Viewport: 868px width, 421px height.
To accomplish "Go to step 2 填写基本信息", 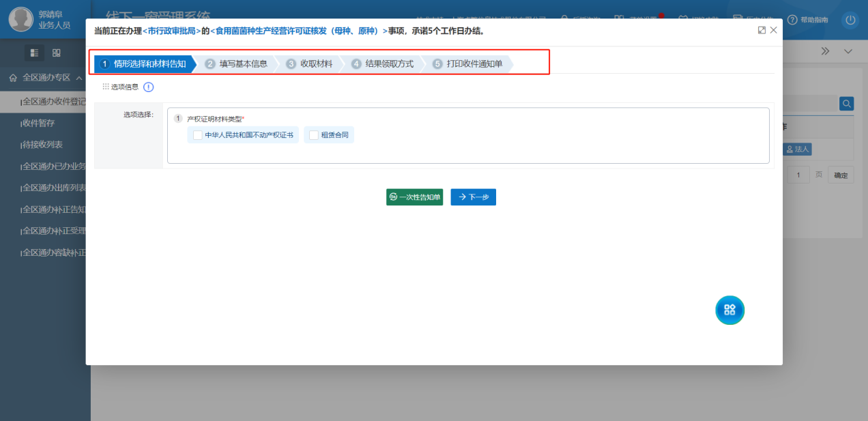I will coord(237,63).
